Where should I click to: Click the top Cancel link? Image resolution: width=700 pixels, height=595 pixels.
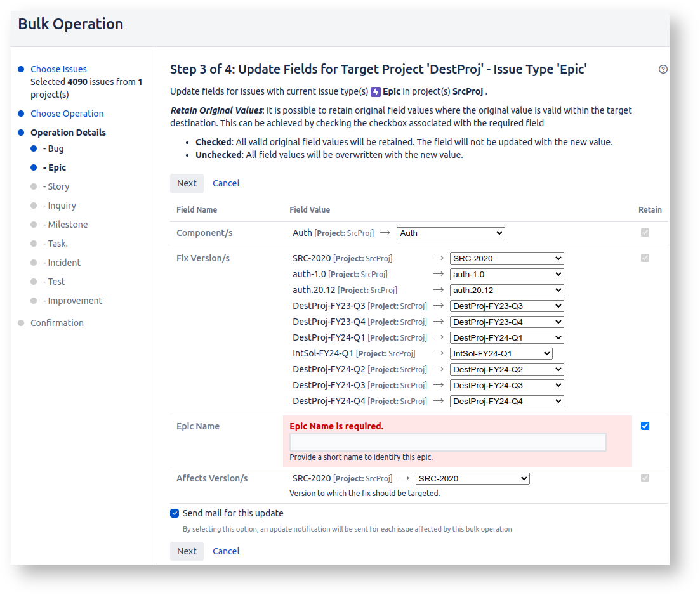226,183
